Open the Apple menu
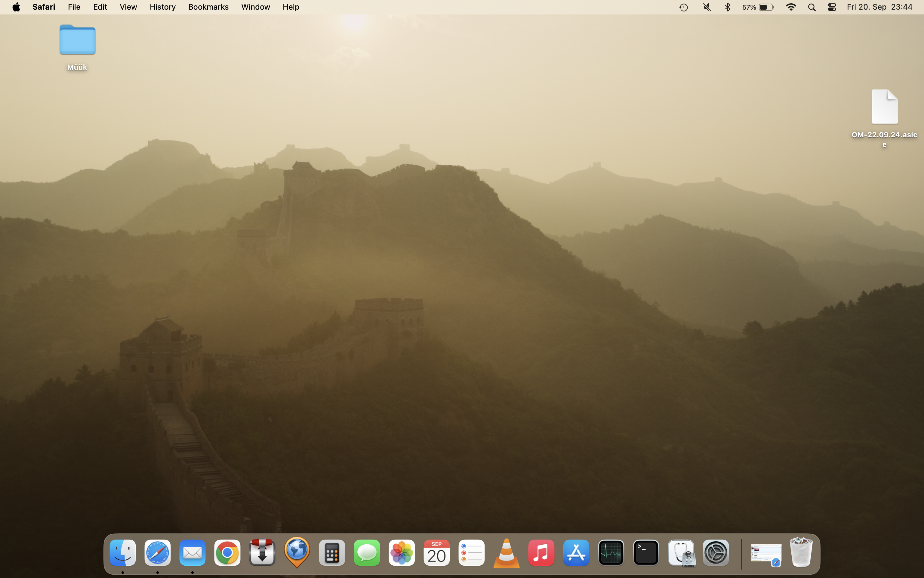924x578 pixels. (x=16, y=7)
